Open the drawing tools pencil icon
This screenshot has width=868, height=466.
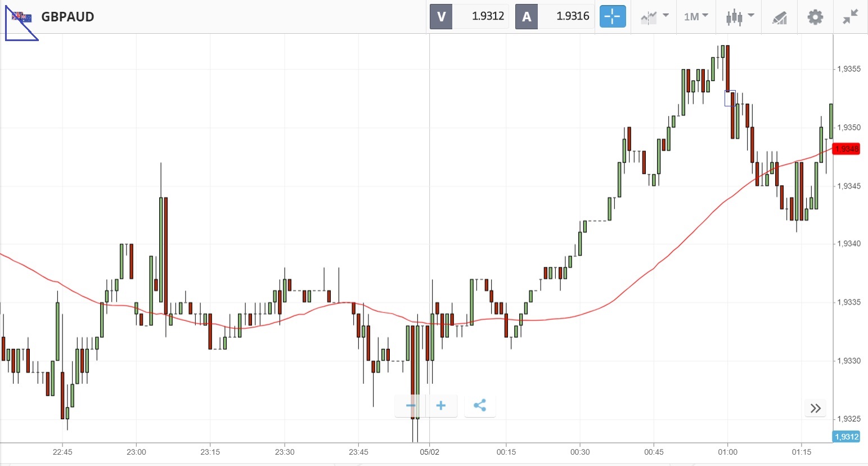tap(779, 17)
